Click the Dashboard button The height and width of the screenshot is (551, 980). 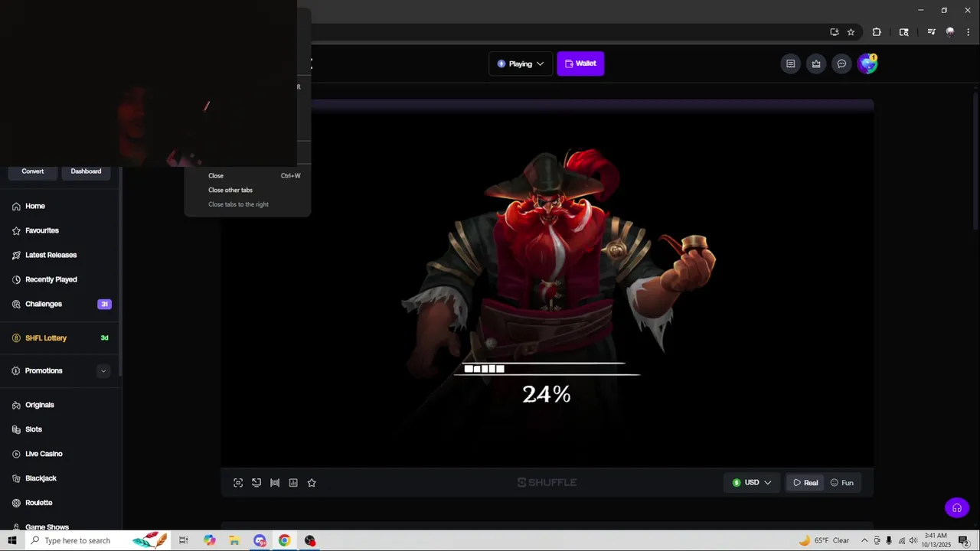[x=86, y=171]
